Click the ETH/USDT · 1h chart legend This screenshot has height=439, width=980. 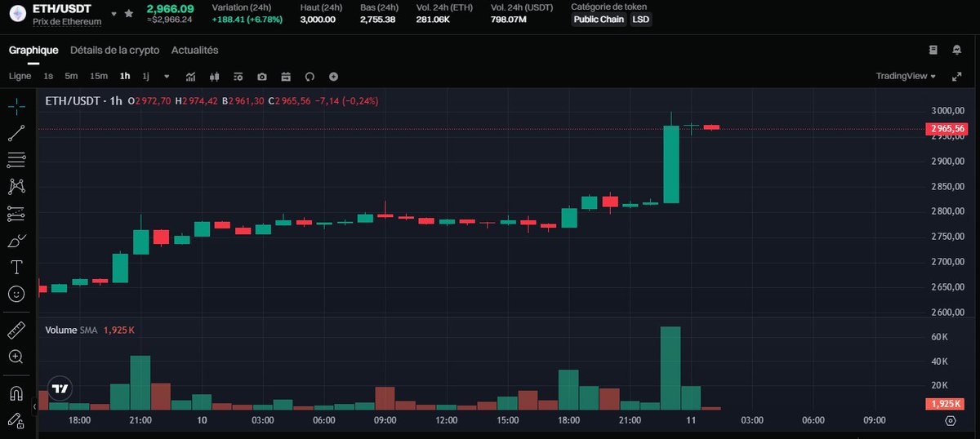83,101
